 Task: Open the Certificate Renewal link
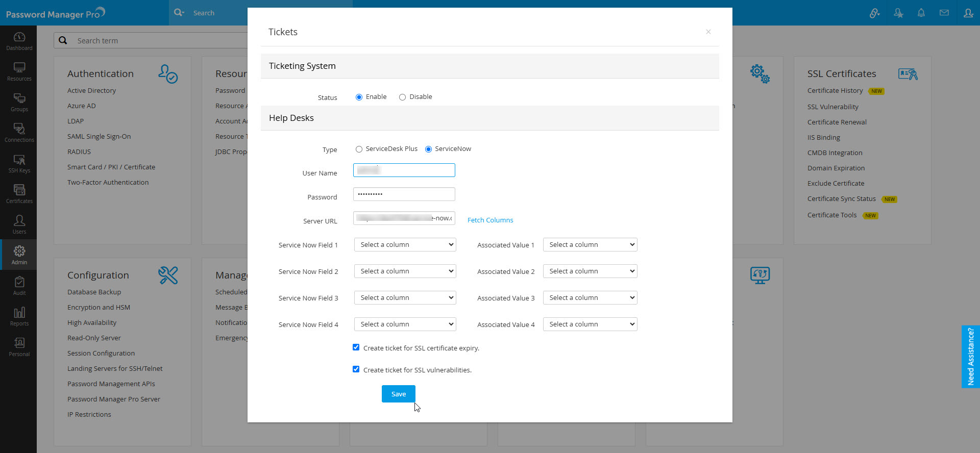tap(837, 122)
